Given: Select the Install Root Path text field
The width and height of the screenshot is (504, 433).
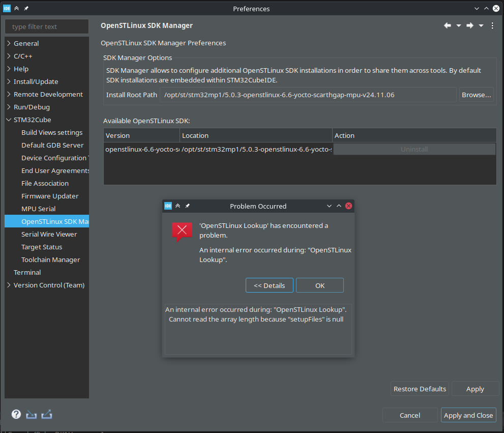Looking at the screenshot, I should [308, 95].
